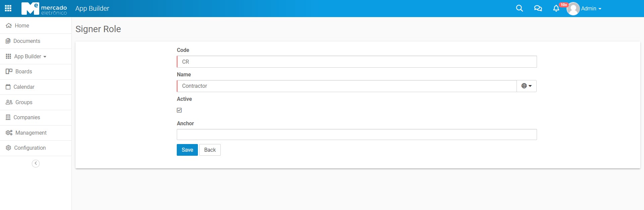
Task: Click the Admin user avatar
Action: (573, 9)
